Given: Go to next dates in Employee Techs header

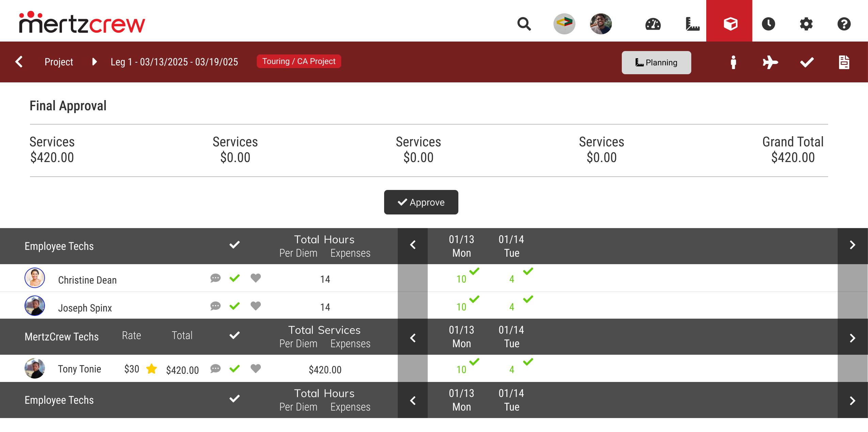Looking at the screenshot, I should click(x=852, y=245).
